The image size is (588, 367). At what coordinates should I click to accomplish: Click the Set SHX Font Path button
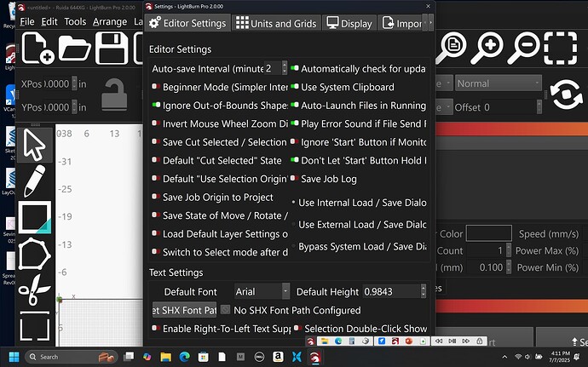185,310
